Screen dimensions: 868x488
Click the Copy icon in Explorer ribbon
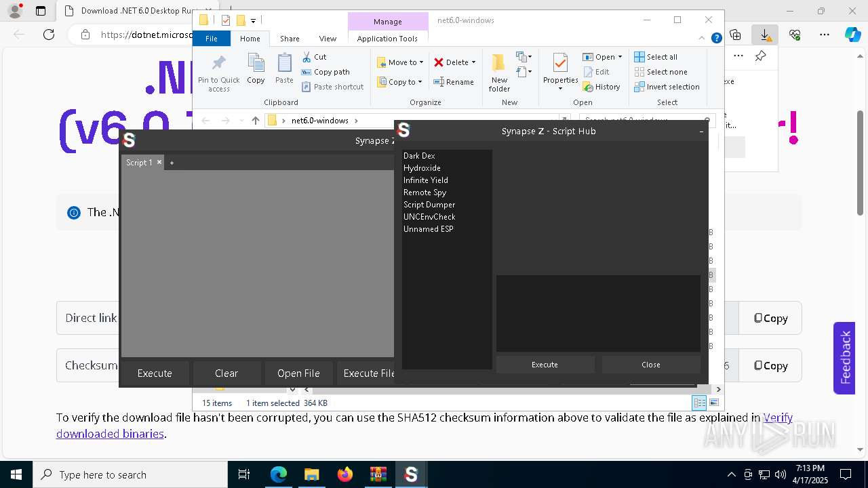256,68
